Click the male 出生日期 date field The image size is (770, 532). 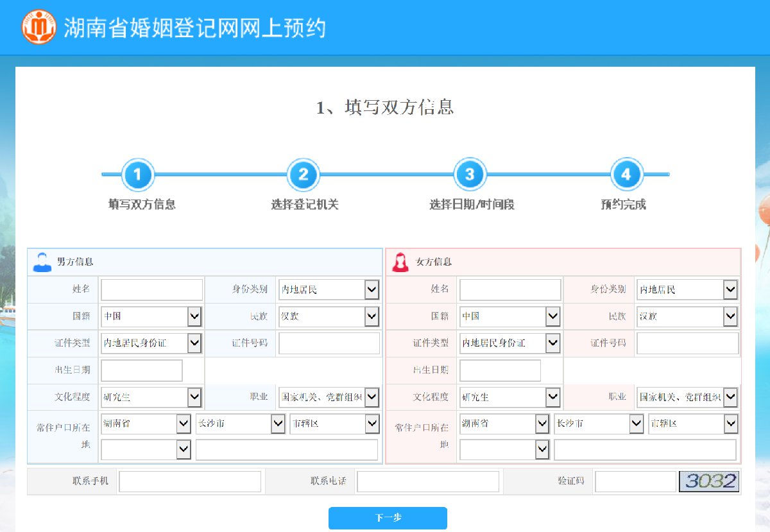[x=142, y=370]
